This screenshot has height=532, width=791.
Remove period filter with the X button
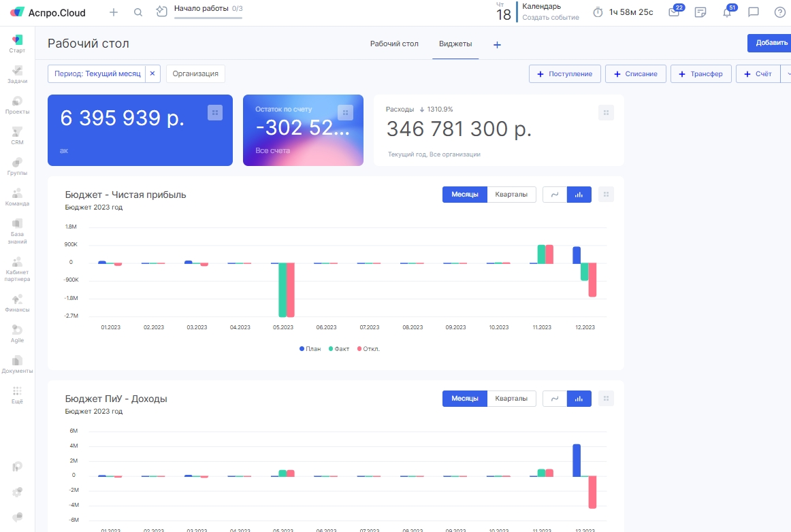[152, 73]
